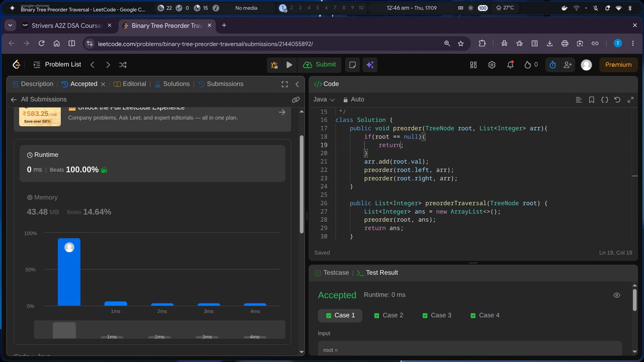Select workspace 2 in the top bar
The height and width of the screenshot is (362, 644).
pyautogui.click(x=291, y=8)
